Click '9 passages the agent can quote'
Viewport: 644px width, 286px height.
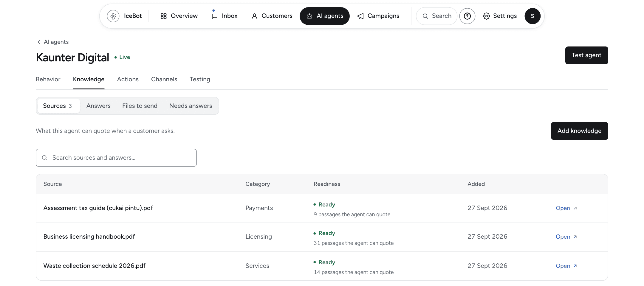pyautogui.click(x=352, y=214)
